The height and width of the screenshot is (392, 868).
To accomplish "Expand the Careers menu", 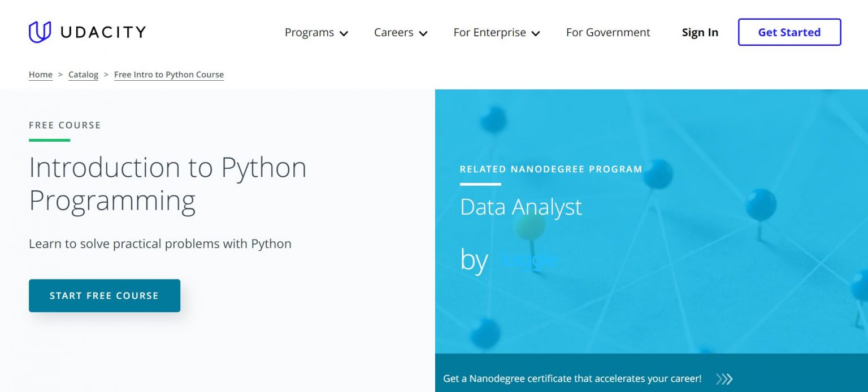I will point(394,33).
